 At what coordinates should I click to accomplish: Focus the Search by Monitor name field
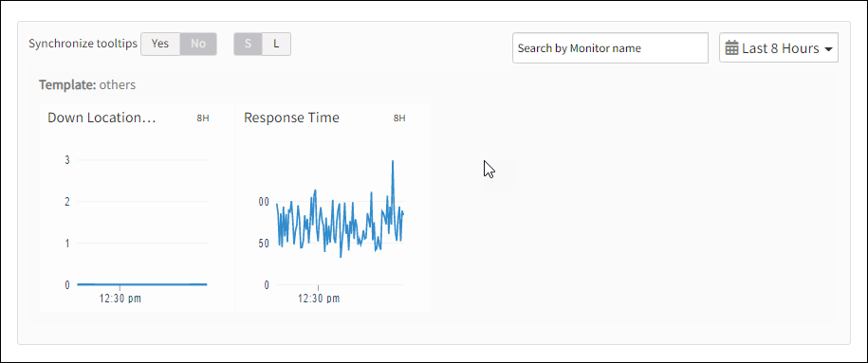point(610,48)
